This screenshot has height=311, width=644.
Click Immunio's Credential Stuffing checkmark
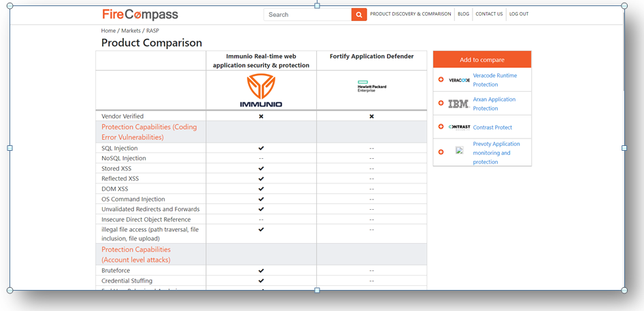click(x=261, y=281)
